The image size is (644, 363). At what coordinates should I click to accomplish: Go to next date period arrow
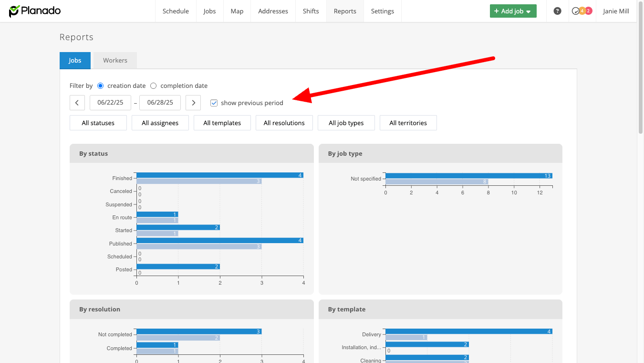tap(193, 103)
